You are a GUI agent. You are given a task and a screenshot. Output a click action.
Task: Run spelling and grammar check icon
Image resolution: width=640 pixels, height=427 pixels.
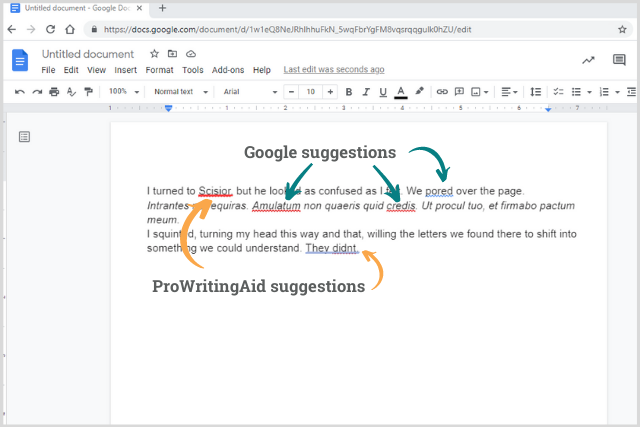tap(71, 92)
